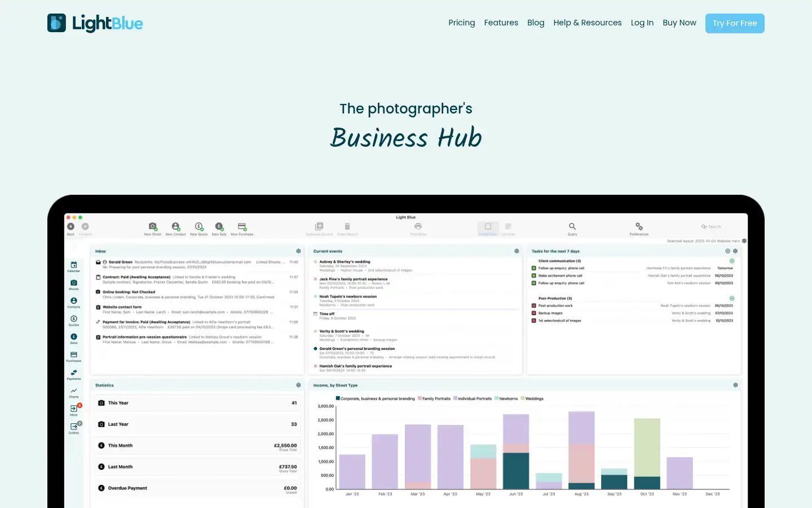Open the Pricing page
812x508 pixels.
(x=462, y=23)
